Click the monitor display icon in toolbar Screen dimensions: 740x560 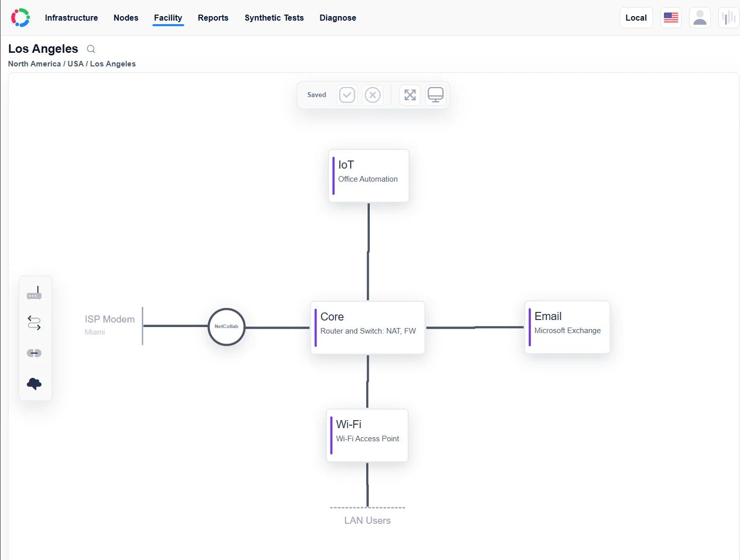pos(436,95)
